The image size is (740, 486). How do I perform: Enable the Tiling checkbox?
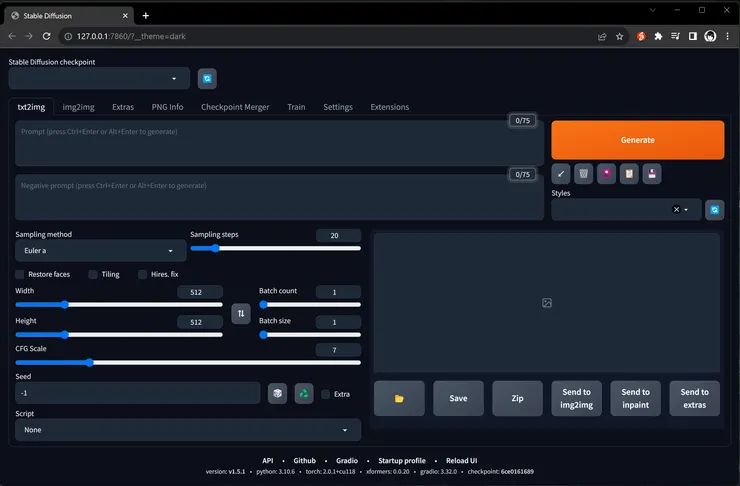(x=93, y=274)
